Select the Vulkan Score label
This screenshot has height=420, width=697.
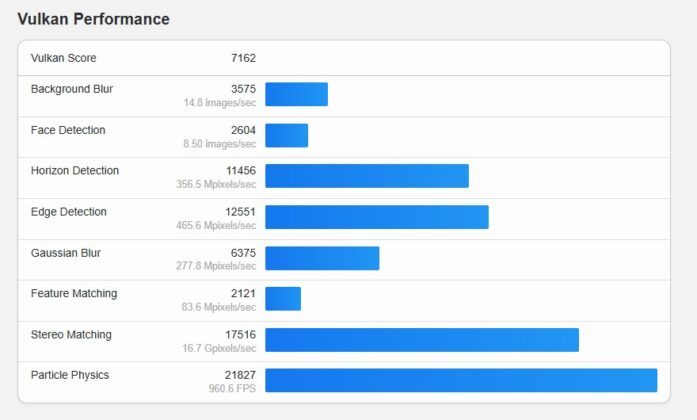[64, 58]
